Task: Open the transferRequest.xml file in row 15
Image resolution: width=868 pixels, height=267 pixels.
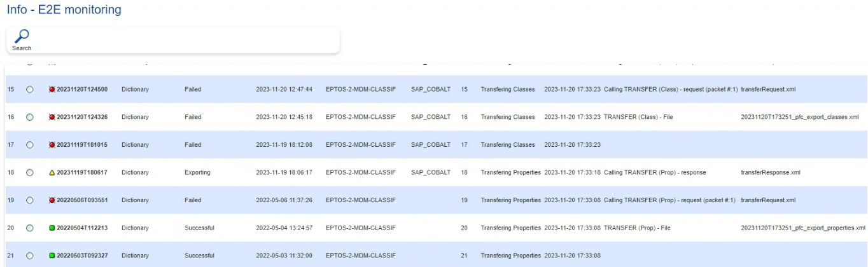Action: point(768,90)
